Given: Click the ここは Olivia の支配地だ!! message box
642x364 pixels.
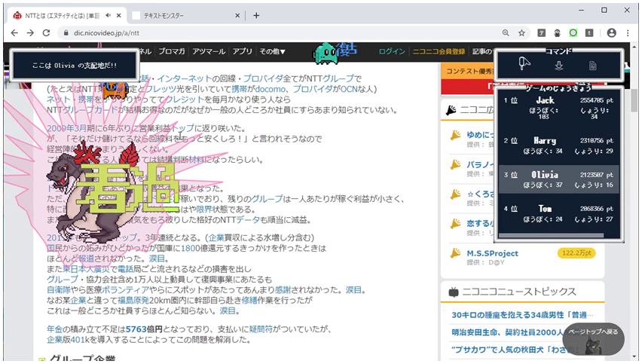Looking at the screenshot, I should [74, 65].
